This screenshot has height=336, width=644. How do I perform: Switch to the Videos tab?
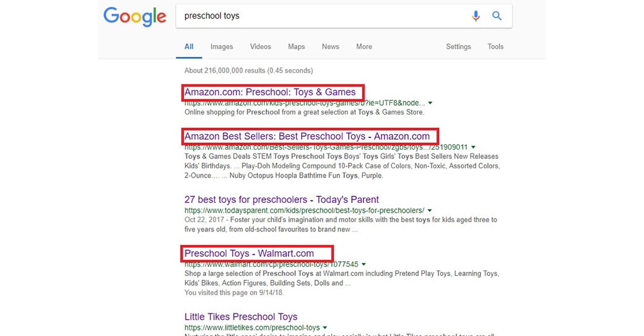(x=260, y=46)
